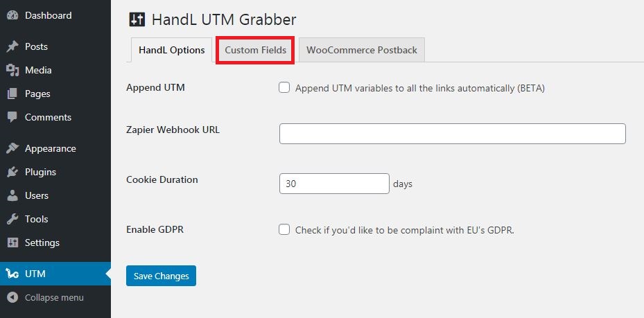
Task: Open the WooCommerce Postback tab
Action: click(362, 51)
